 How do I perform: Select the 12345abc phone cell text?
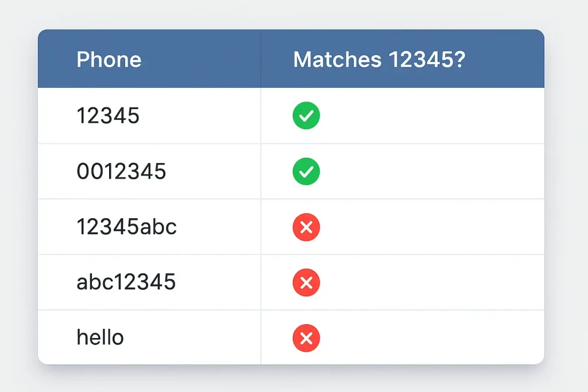tap(126, 227)
